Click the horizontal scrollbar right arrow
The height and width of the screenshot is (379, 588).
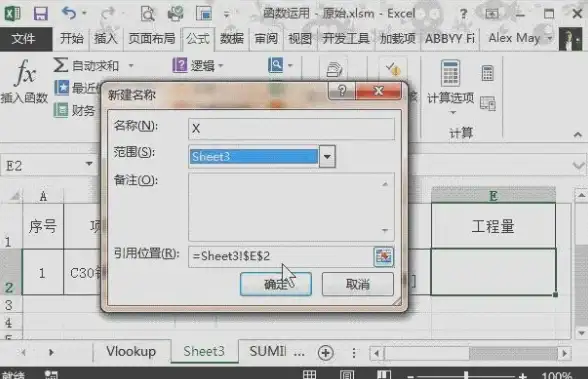tap(564, 353)
